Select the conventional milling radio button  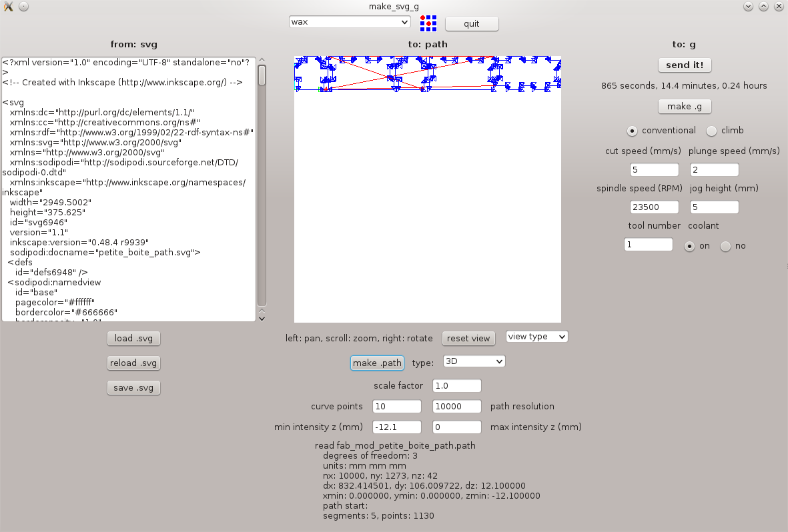[x=632, y=131]
